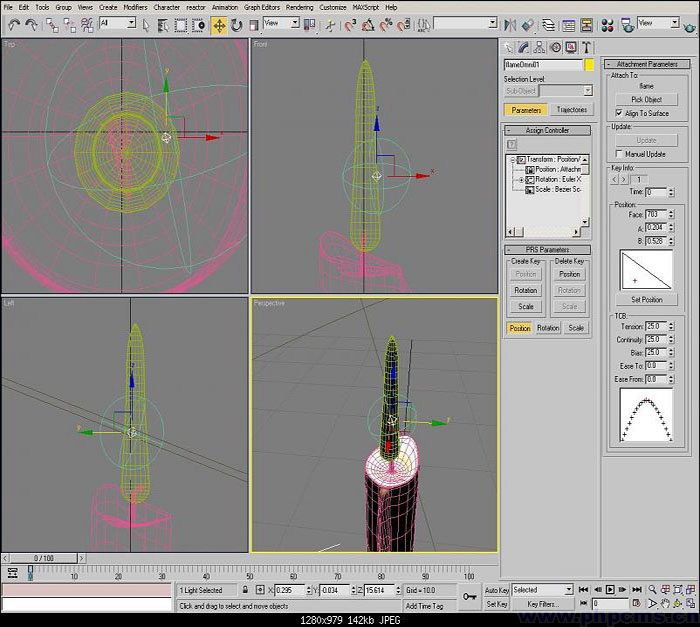Click in the object name field flameOmni01
The height and width of the screenshot is (627, 700).
pyautogui.click(x=543, y=65)
